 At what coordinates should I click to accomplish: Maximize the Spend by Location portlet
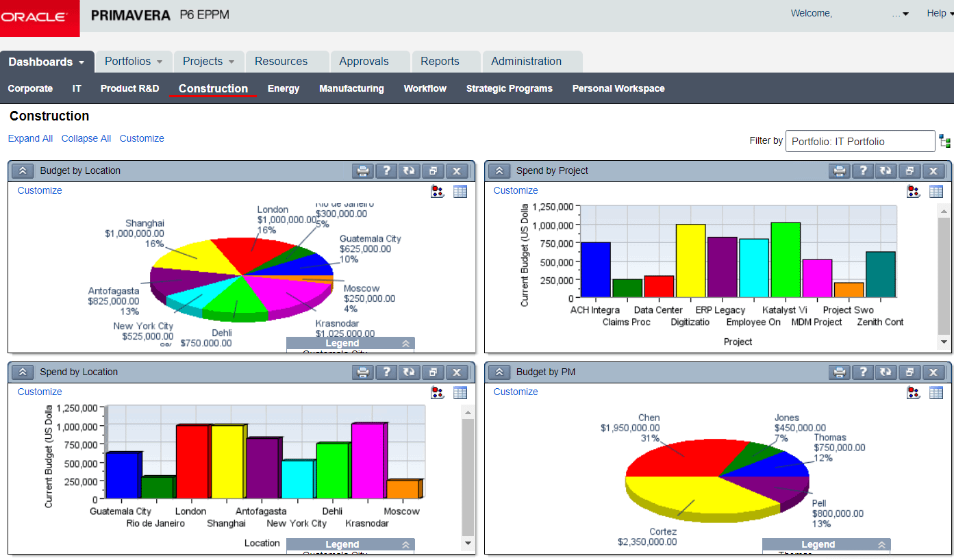click(x=433, y=372)
